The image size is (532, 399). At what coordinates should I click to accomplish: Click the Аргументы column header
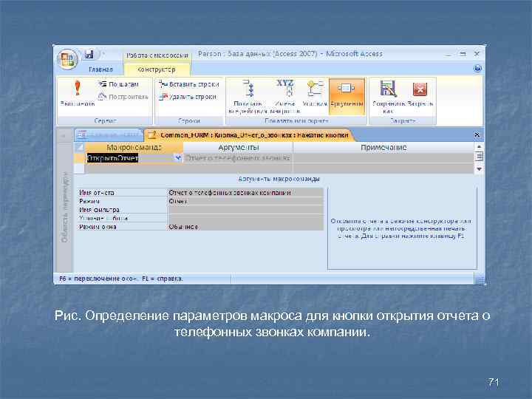pos(238,148)
